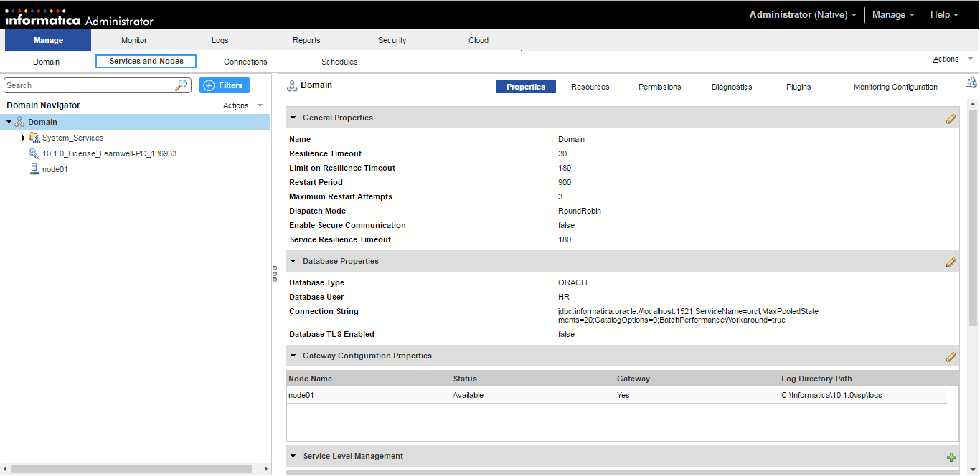Screen dimensions: 980x476
Task: Edit Database Properties with the pencil icon
Action: [951, 262]
